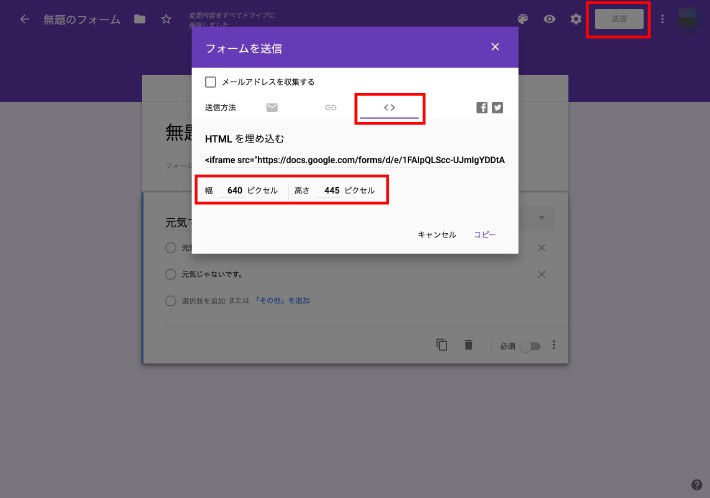Share the form on Twitter
This screenshot has height=498, width=710.
497,107
